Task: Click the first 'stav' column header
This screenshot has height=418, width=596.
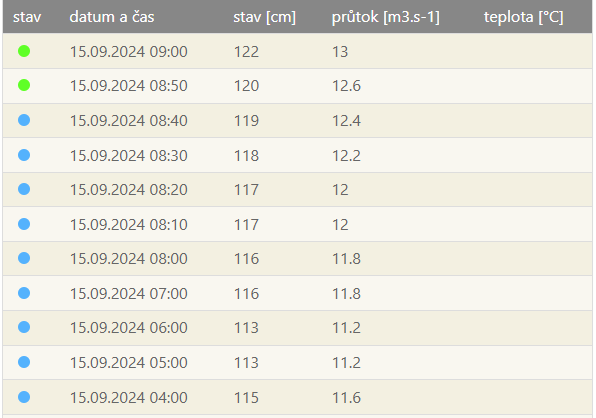Action: 27,17
